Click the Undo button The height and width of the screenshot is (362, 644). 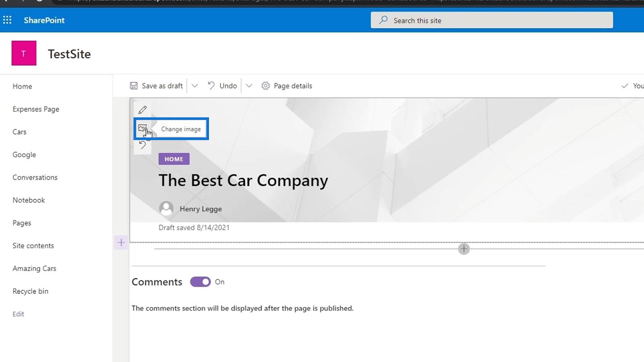pos(223,86)
